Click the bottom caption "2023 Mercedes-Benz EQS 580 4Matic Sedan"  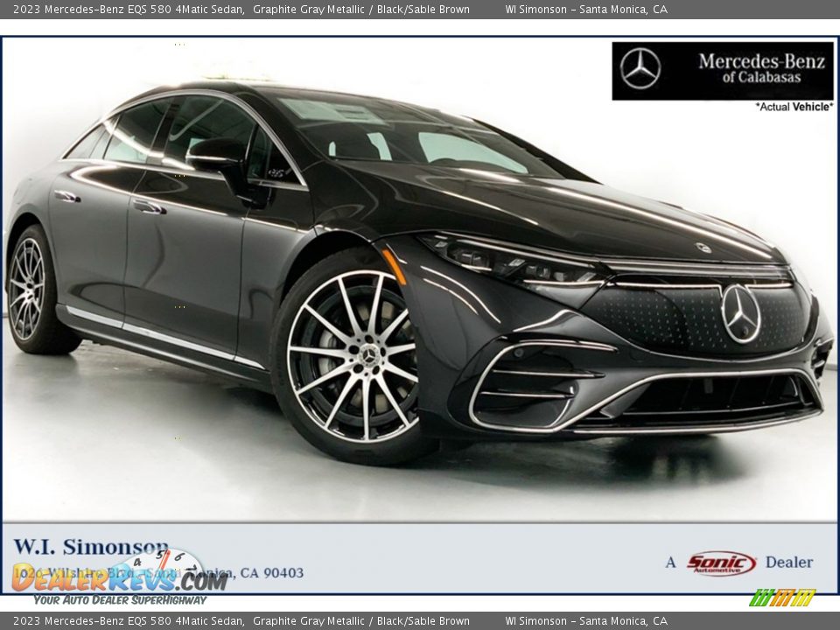[x=129, y=621]
